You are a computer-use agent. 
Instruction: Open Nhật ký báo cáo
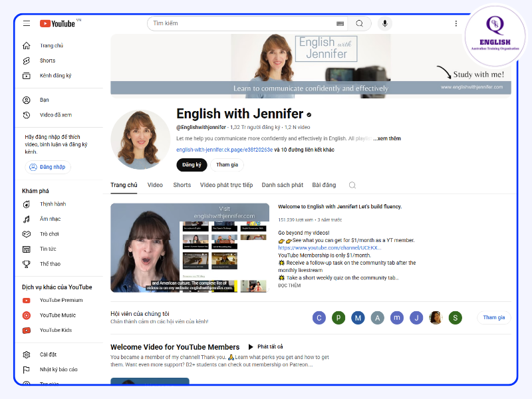[59, 370]
